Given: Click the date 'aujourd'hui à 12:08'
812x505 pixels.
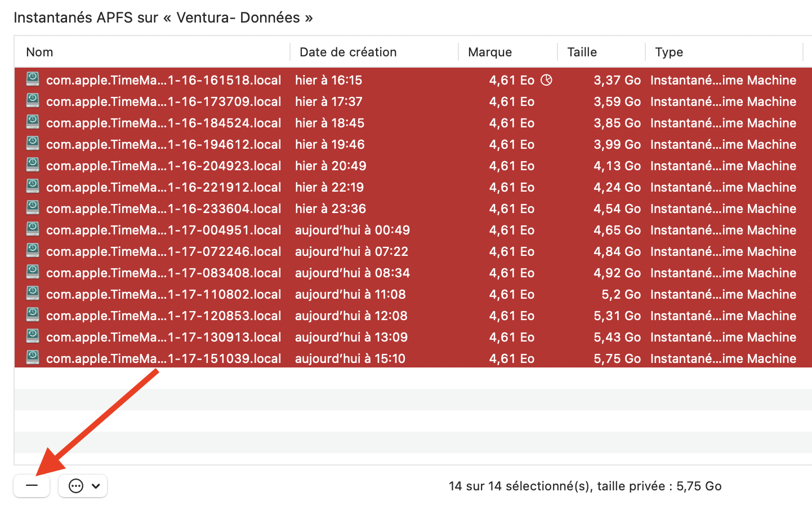Looking at the screenshot, I should [x=351, y=316].
